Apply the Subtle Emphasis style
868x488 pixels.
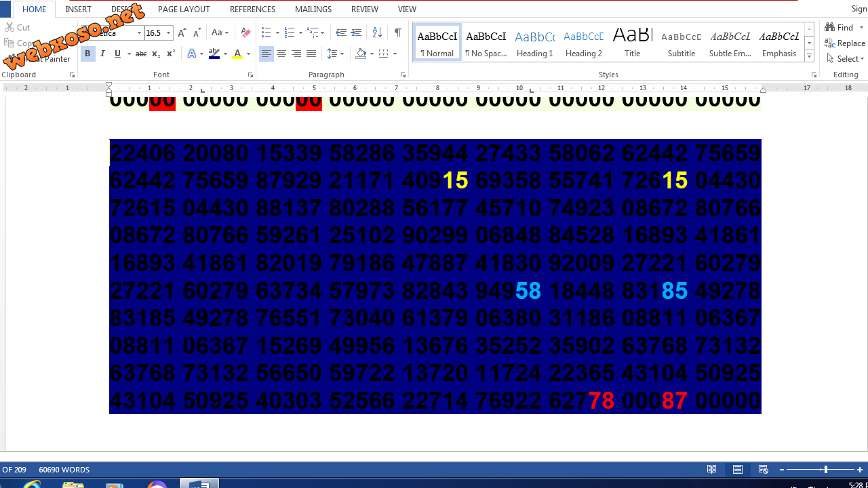coord(730,43)
